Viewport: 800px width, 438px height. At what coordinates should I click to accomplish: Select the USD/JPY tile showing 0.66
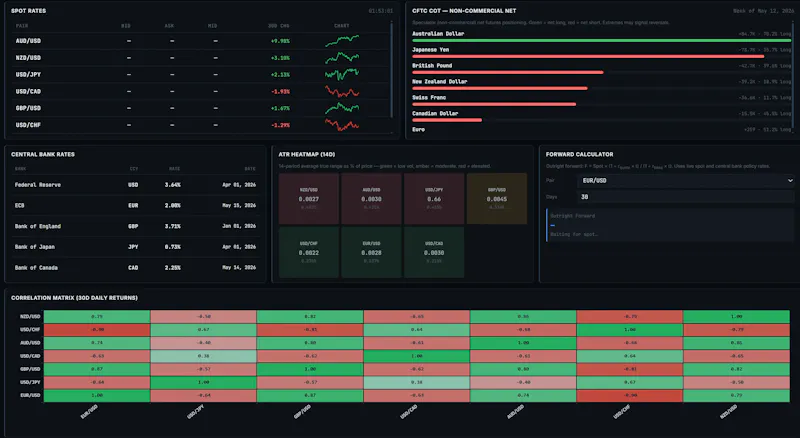[434, 199]
